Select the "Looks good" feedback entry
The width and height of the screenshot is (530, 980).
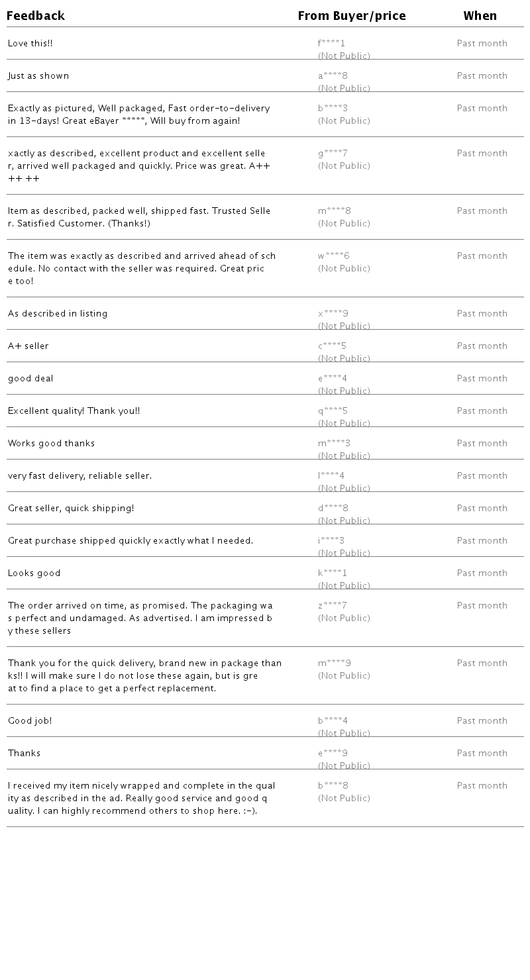[x=34, y=573]
